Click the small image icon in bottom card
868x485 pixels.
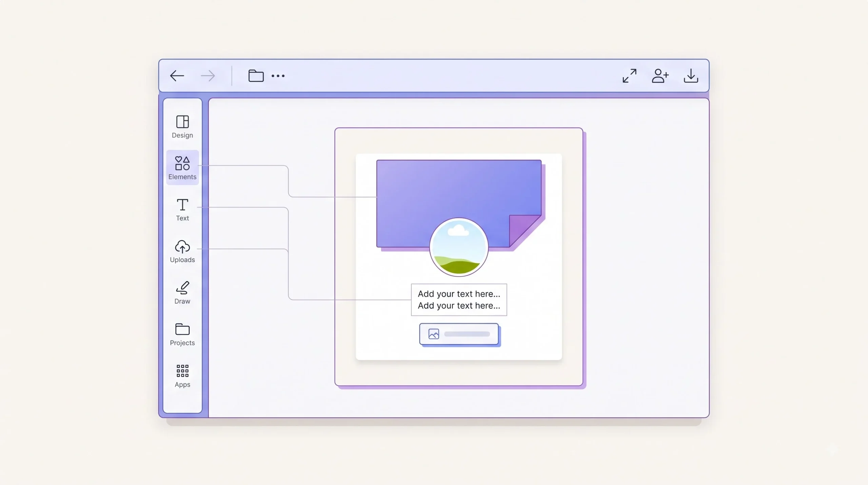434,334
